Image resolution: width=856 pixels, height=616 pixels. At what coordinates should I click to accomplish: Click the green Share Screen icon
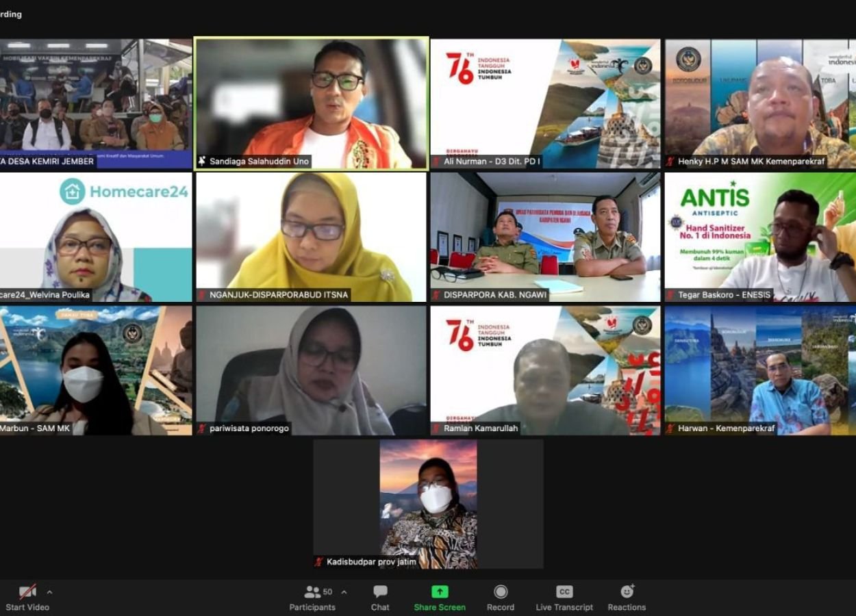click(440, 592)
